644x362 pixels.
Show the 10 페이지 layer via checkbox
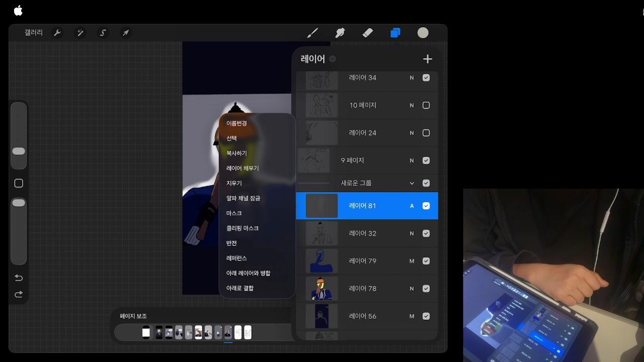tap(426, 105)
